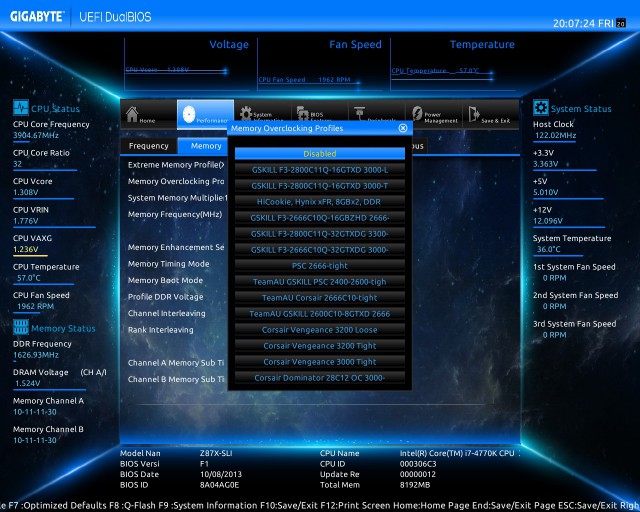Select the Performance gauge icon

click(x=189, y=114)
